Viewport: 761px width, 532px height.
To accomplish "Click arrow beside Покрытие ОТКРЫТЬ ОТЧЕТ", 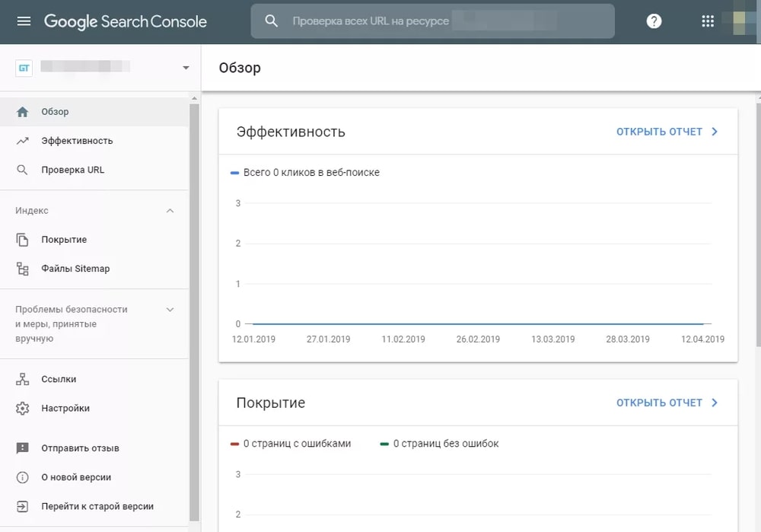I will (715, 403).
